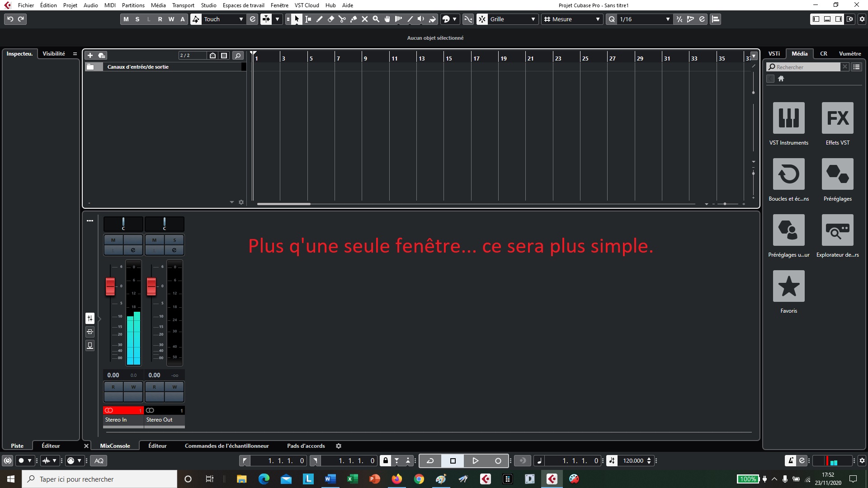Screen dimensions: 868x488
Task: Choose the Split (scissors) tool
Action: coord(342,19)
